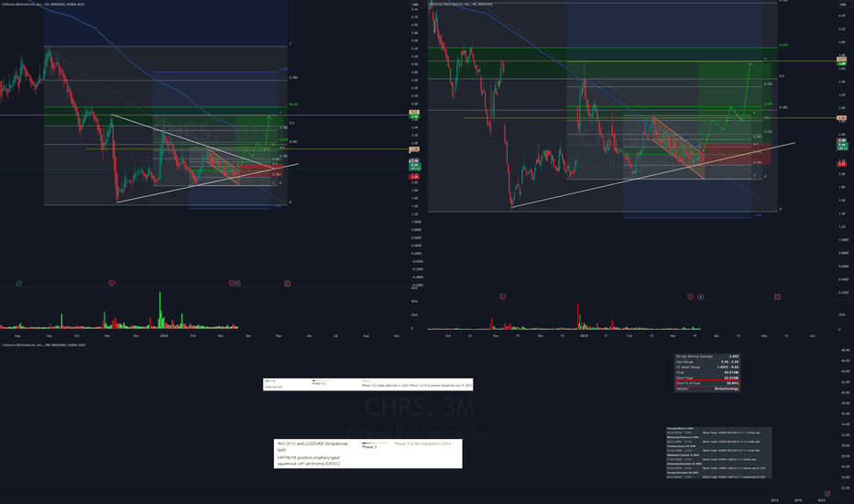The image size is (854, 504).
Task: Select the Coherus BioSciences 4h chart title
Action: coord(461,4)
